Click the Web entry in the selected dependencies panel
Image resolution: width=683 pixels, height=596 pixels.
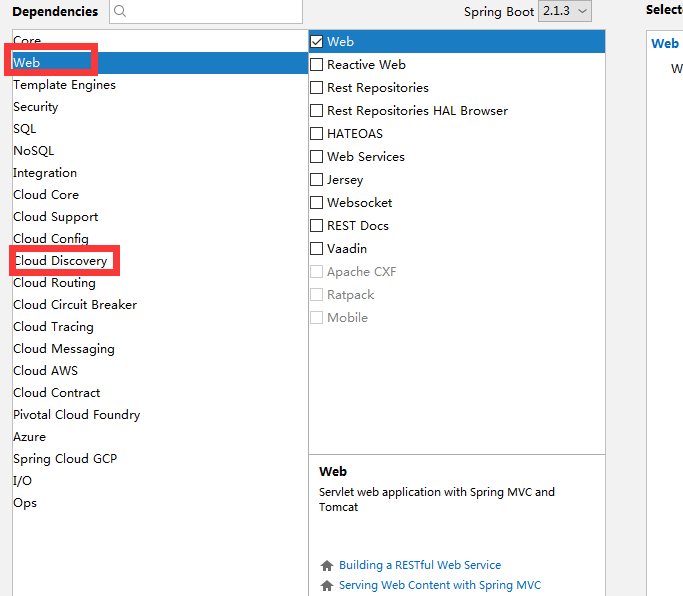click(x=665, y=44)
